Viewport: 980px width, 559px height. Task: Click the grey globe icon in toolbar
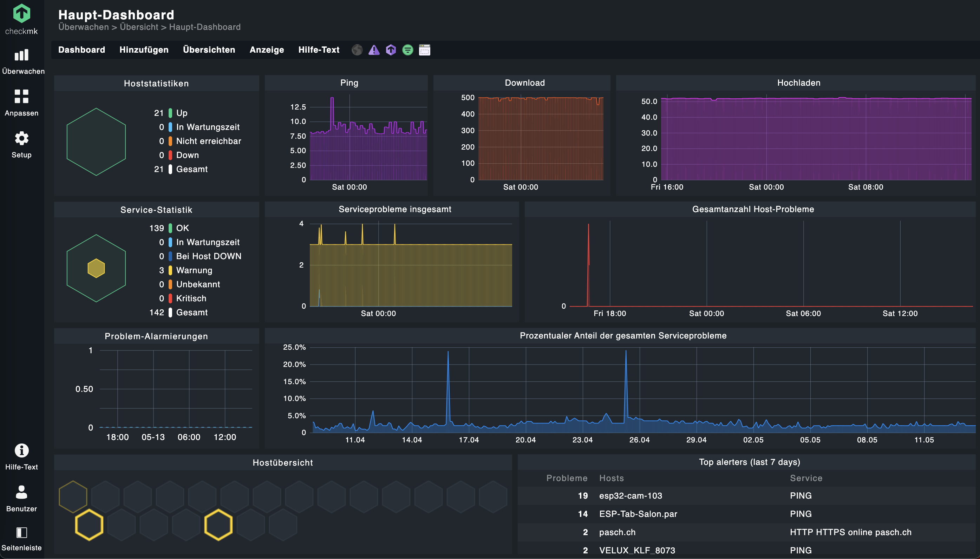click(x=357, y=50)
